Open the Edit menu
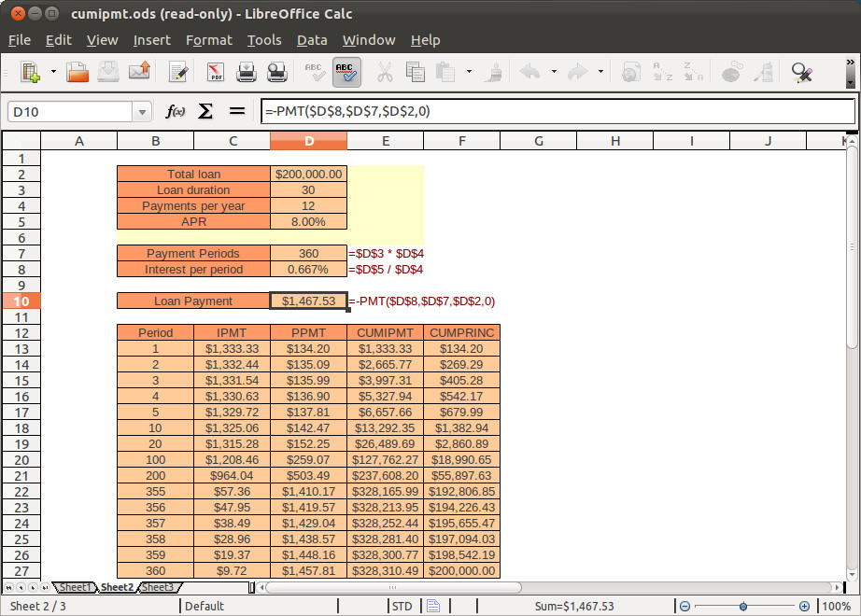The width and height of the screenshot is (861, 616). [58, 40]
